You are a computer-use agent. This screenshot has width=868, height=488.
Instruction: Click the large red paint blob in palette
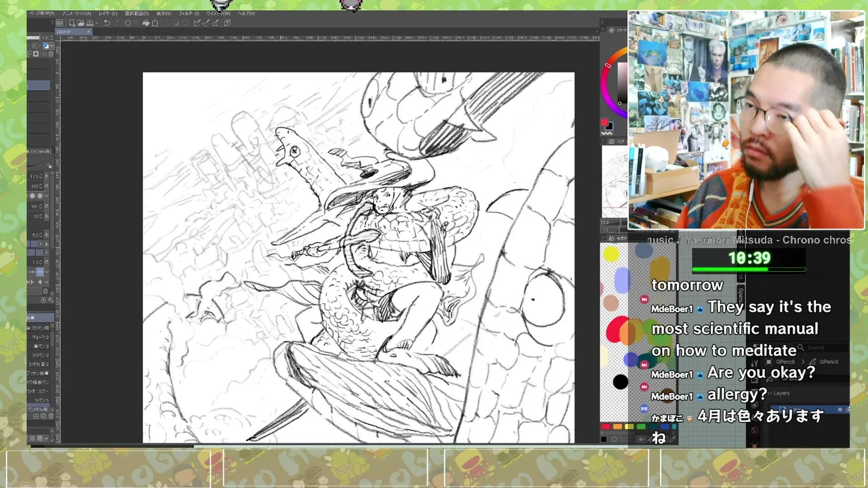click(618, 330)
